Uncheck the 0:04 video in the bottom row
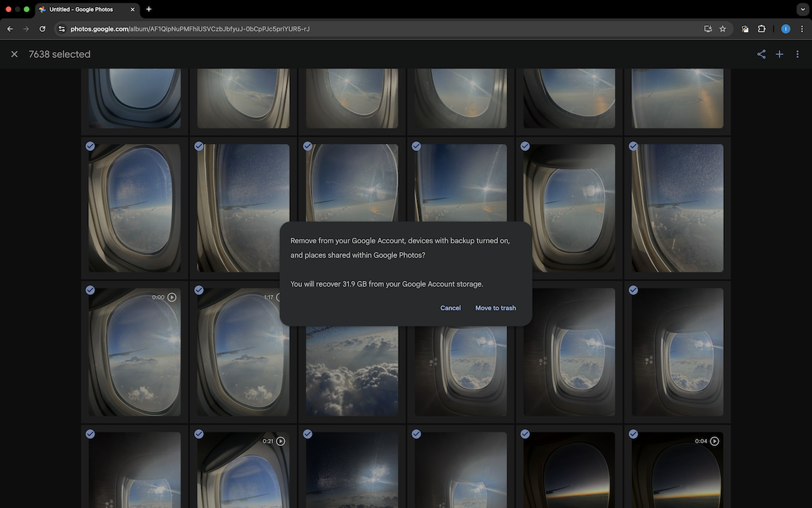The image size is (812, 508). click(x=634, y=434)
